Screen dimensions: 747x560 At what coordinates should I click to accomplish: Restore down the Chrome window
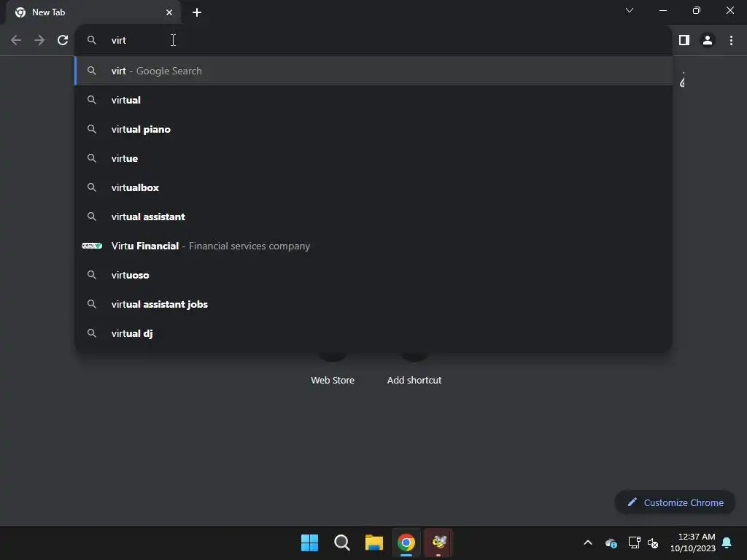coord(697,10)
